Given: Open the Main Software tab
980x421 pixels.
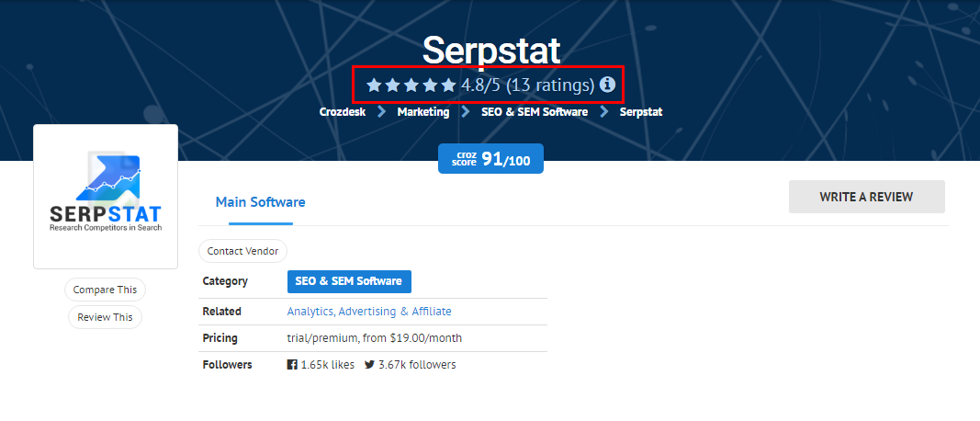Looking at the screenshot, I should 261,202.
